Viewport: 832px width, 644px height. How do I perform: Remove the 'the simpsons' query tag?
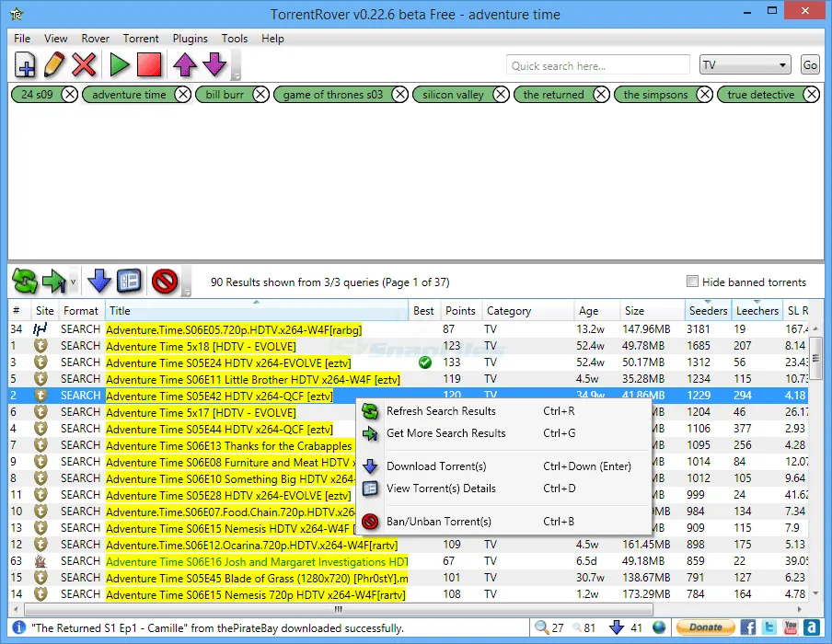705,95
